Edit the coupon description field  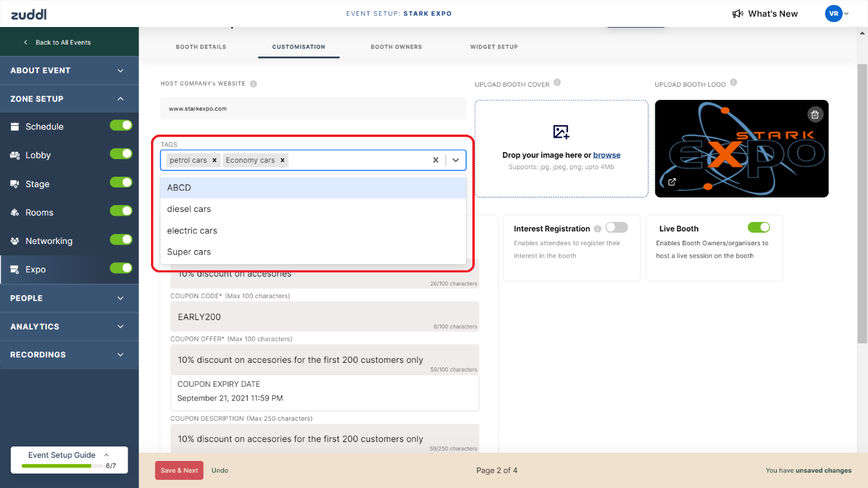click(x=325, y=438)
